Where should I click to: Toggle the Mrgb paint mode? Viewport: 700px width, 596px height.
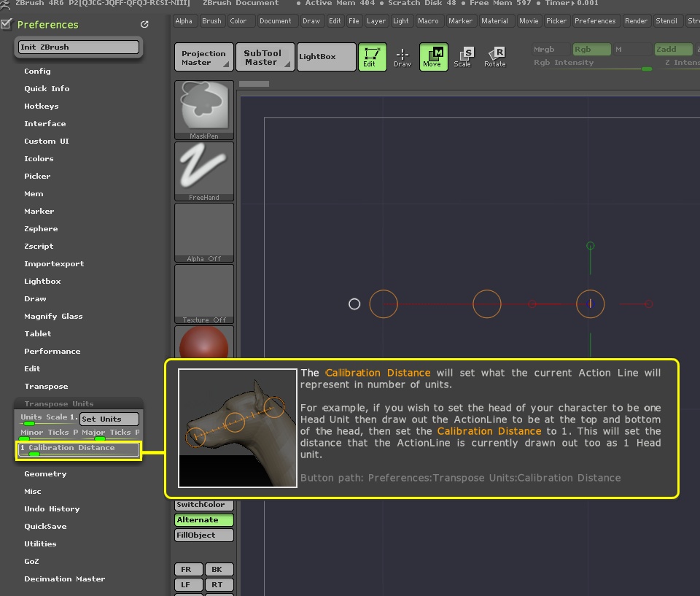pos(552,49)
